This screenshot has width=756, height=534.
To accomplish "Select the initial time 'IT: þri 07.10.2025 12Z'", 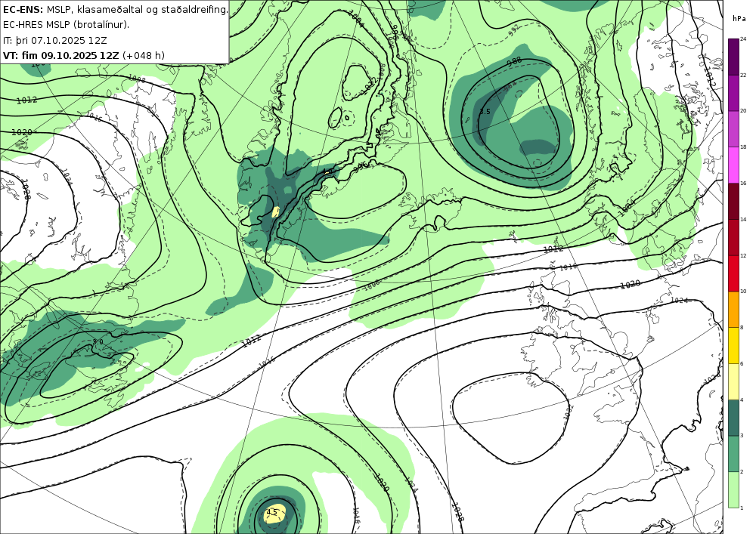I will tap(55, 40).
